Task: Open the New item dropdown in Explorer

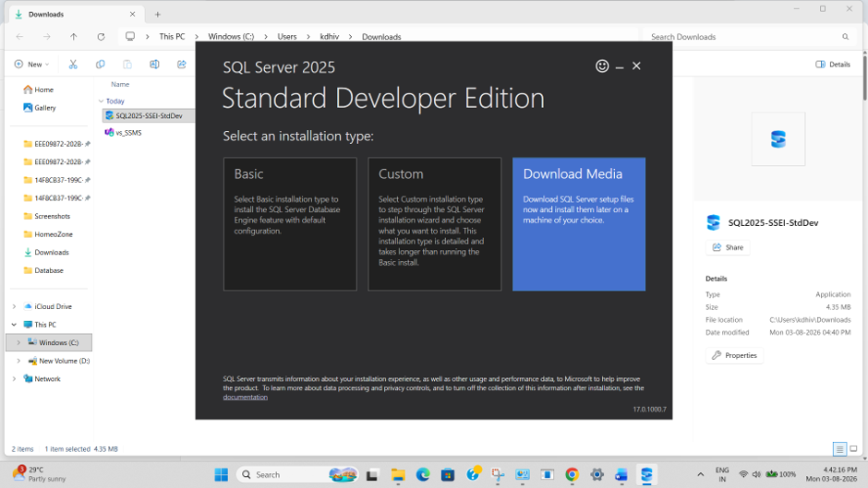Action: click(31, 65)
